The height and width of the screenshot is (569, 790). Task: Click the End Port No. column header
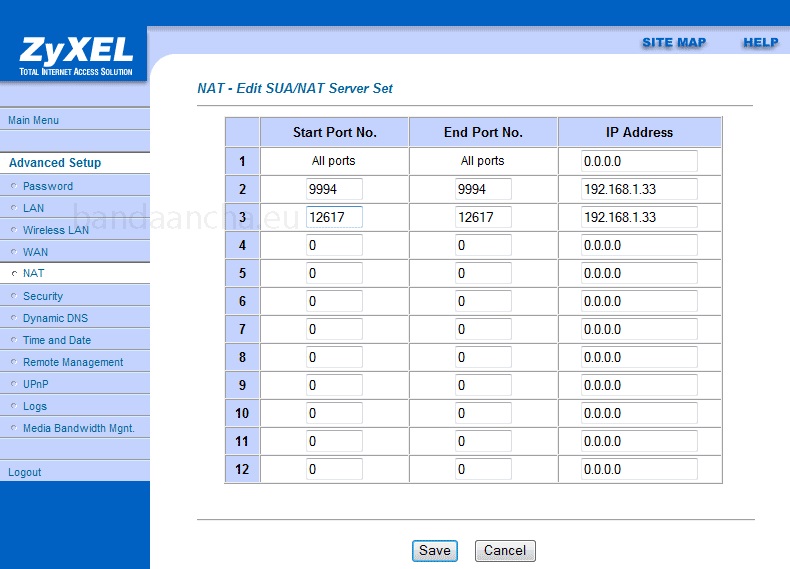pyautogui.click(x=483, y=133)
